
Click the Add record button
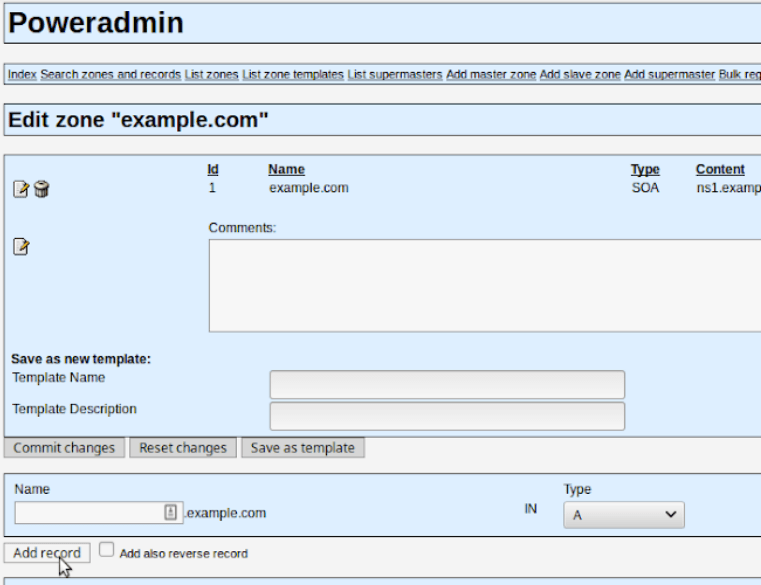coord(47,553)
